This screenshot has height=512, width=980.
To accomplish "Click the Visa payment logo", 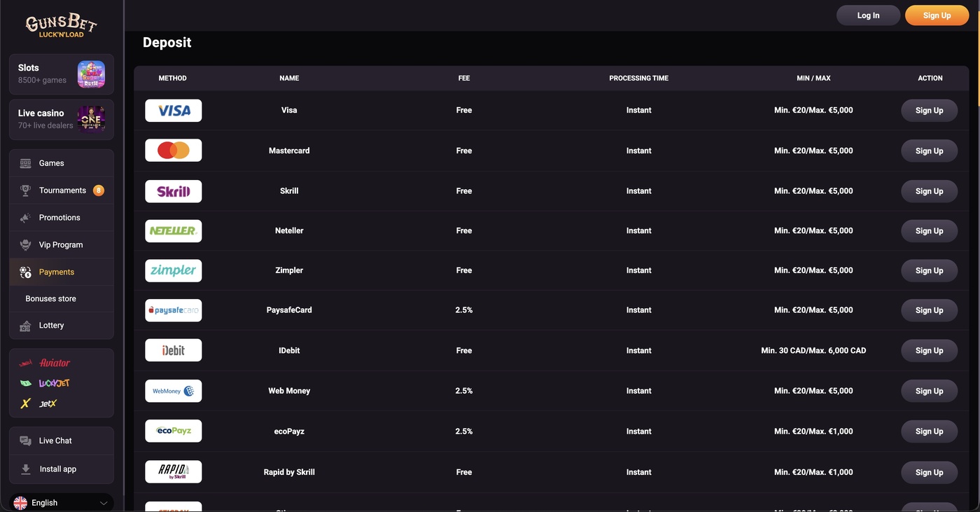I will (x=174, y=111).
